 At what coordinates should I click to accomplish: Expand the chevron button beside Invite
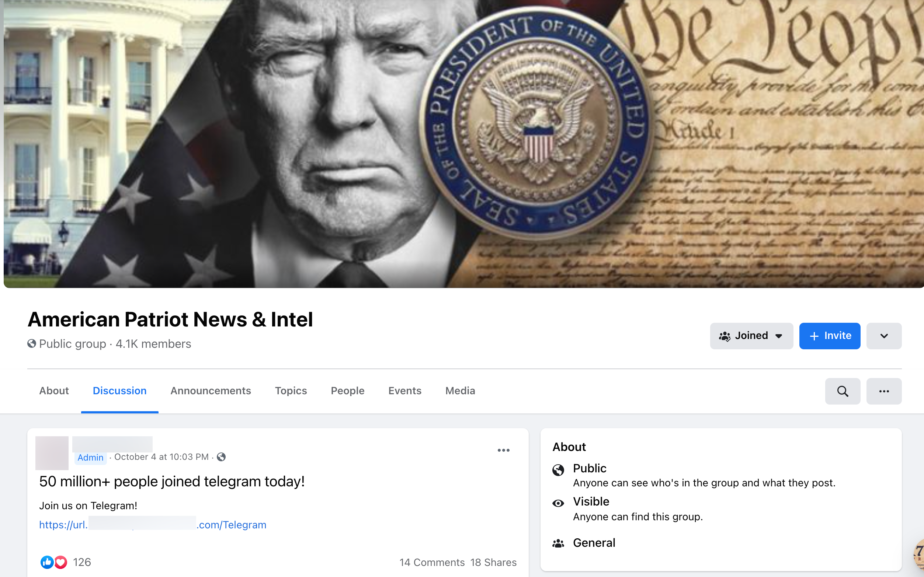pos(884,336)
